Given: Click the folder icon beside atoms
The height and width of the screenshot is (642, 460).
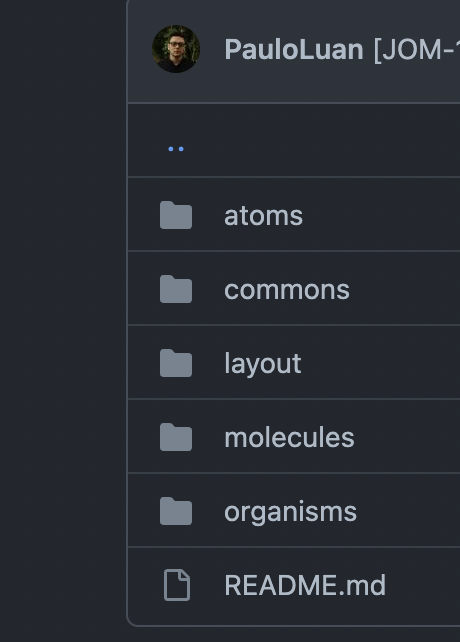Looking at the screenshot, I should tap(176, 215).
